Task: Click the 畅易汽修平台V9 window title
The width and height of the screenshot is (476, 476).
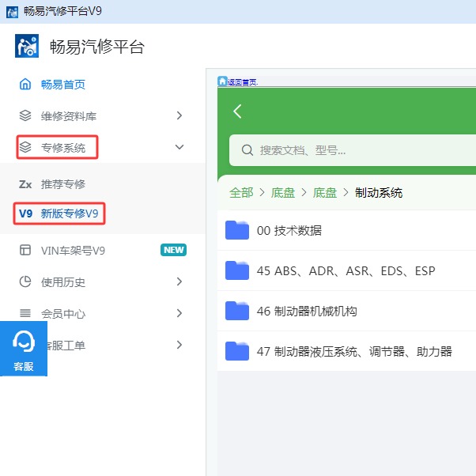Action: [x=62, y=11]
